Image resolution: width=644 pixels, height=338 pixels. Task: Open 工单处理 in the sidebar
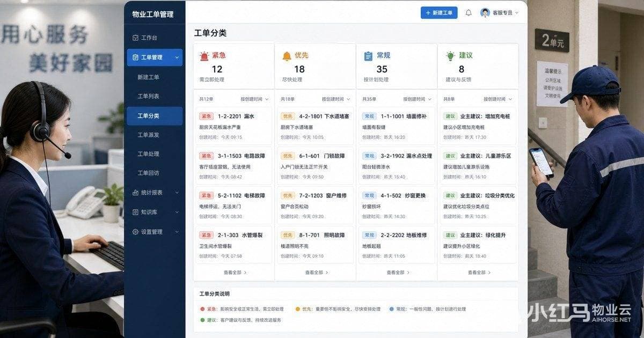coord(148,154)
